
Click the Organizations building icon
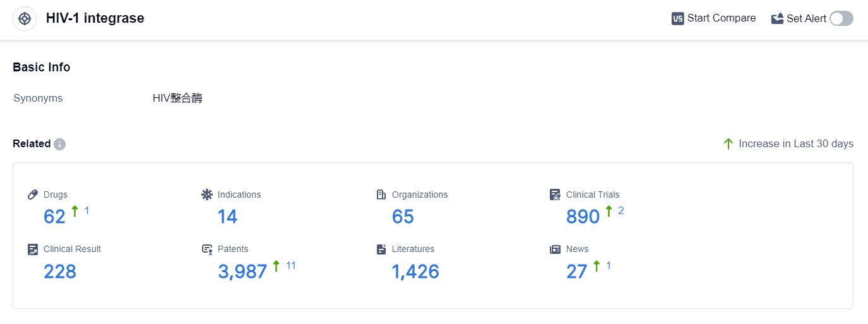381,195
